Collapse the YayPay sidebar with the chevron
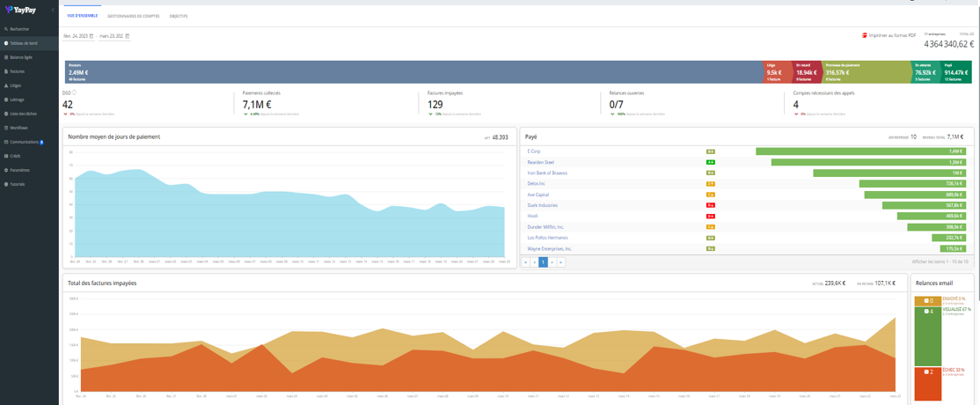The height and width of the screenshot is (405, 980). pos(52,10)
